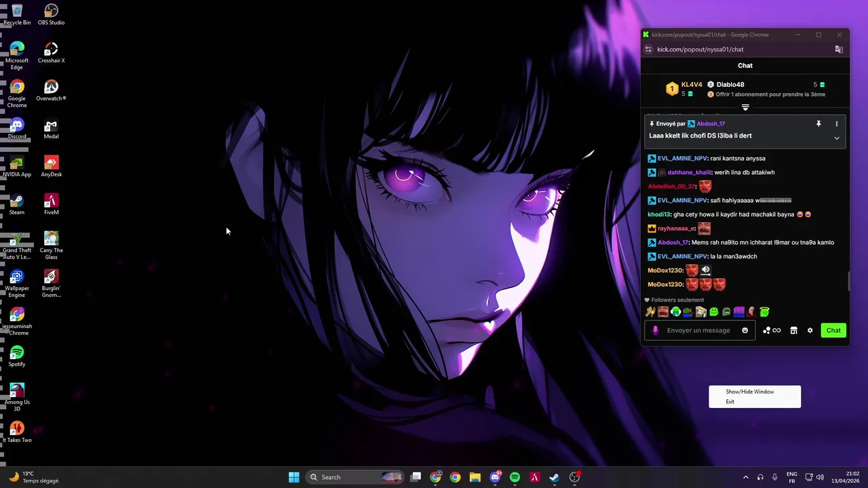The image size is (868, 488).
Task: Open File Explorer from taskbar
Action: [x=475, y=477]
